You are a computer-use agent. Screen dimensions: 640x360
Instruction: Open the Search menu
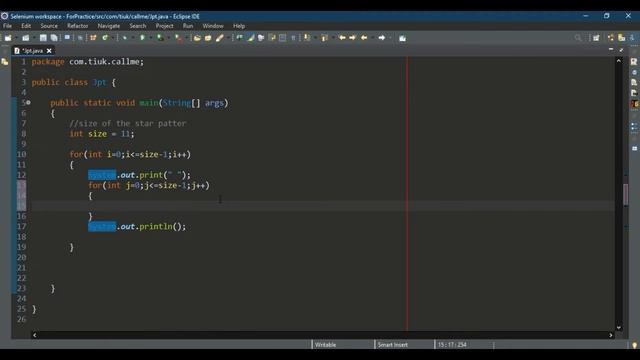tap(138, 26)
